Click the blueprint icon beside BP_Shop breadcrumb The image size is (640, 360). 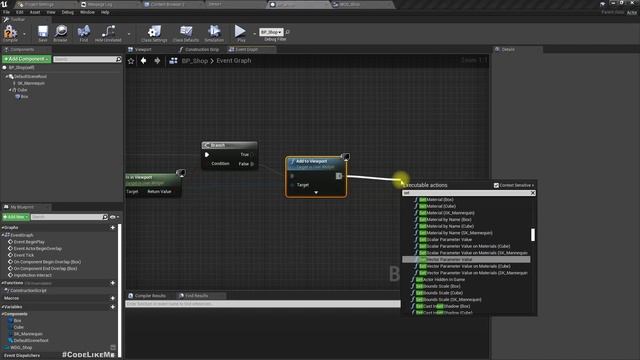click(x=173, y=61)
